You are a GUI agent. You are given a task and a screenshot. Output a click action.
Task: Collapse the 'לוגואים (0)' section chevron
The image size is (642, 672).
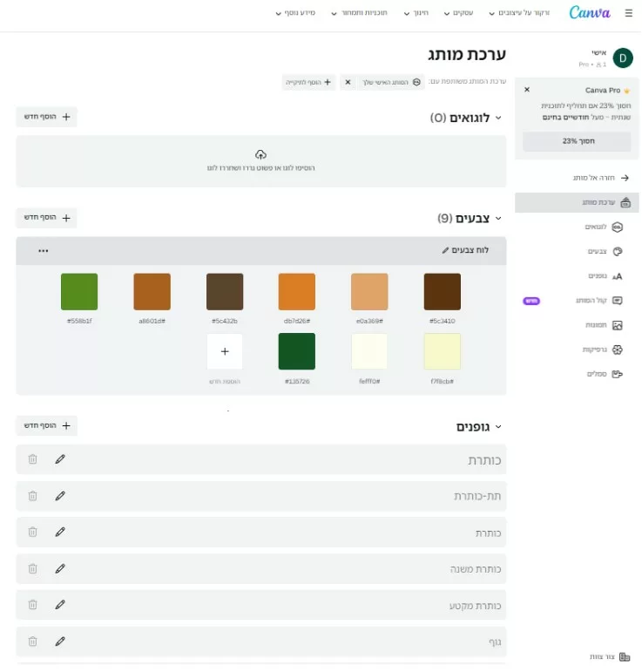click(x=498, y=118)
